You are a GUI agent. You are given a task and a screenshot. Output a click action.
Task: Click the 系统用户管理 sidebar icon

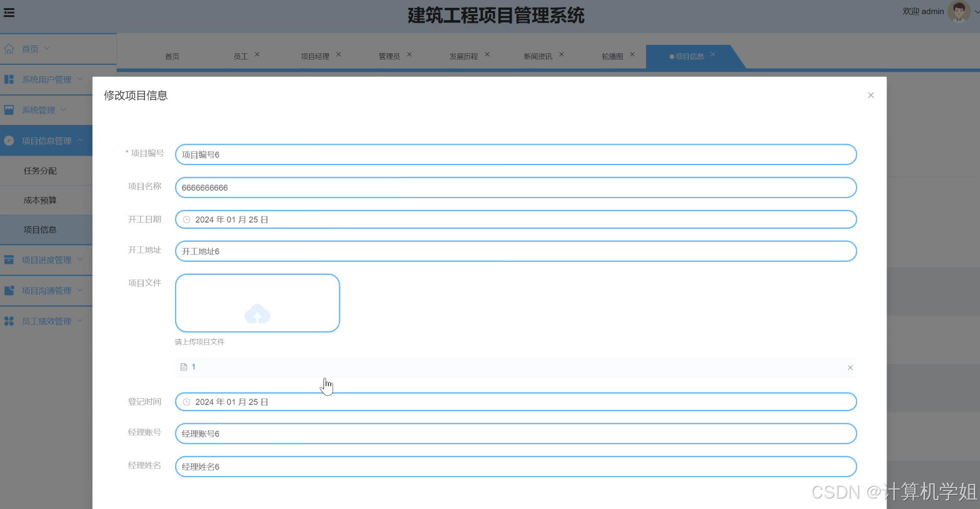click(9, 79)
